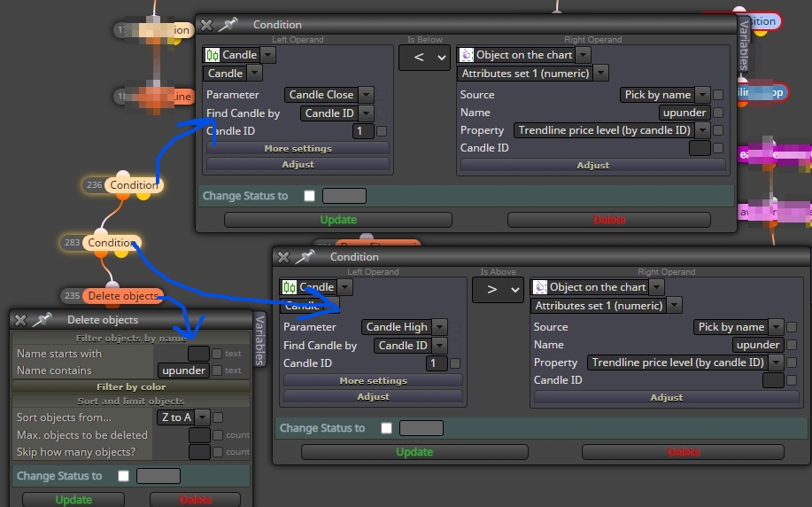Click orange output dot under Condition node 283
Image resolution: width=812 pixels, height=507 pixels.
[101, 253]
